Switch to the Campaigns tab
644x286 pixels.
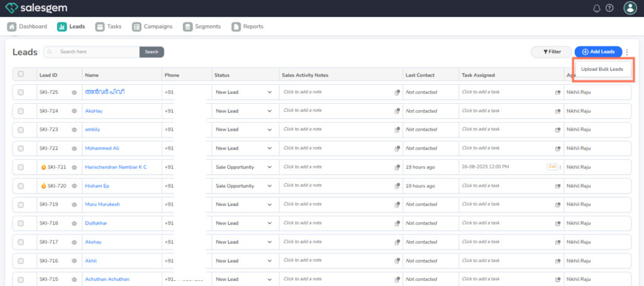(x=152, y=26)
